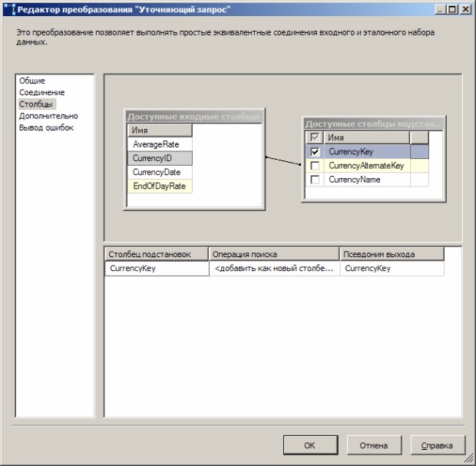Go to Вывод ошибок page
Image resolution: width=476 pixels, height=466 pixels.
(x=46, y=127)
